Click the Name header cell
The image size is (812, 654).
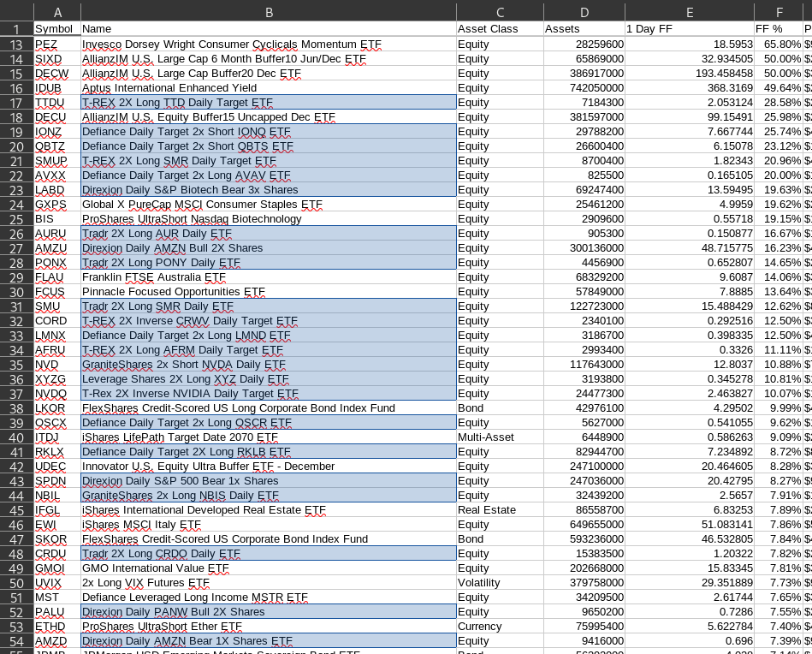point(269,29)
